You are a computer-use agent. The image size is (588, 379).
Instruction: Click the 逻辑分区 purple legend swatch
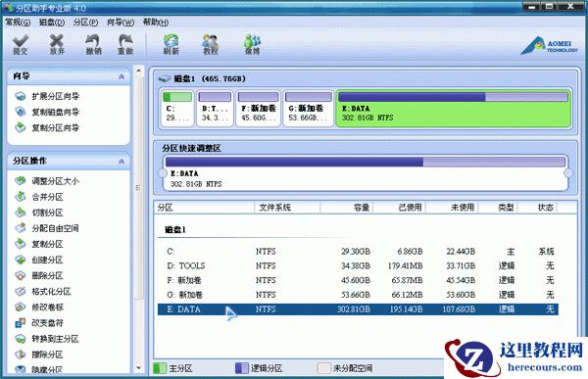tap(241, 368)
